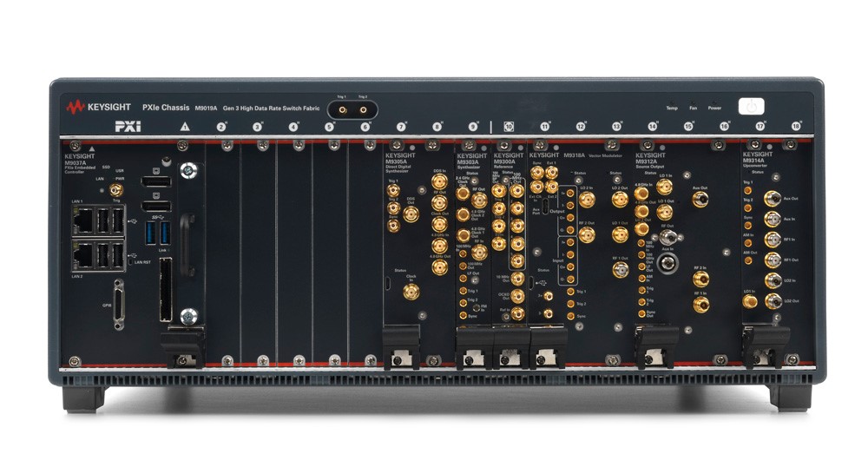Click the M9305A Clock In connector
This screenshot has height=467, width=868.
pos(411,292)
